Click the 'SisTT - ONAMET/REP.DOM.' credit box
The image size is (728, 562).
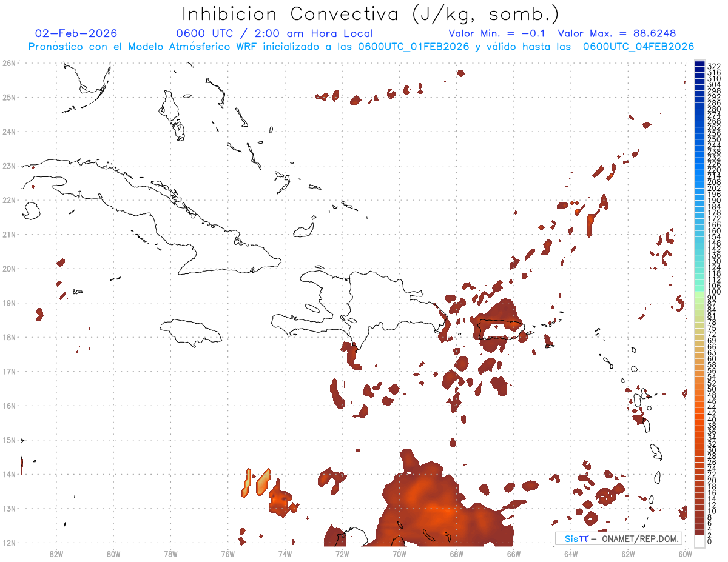(619, 538)
